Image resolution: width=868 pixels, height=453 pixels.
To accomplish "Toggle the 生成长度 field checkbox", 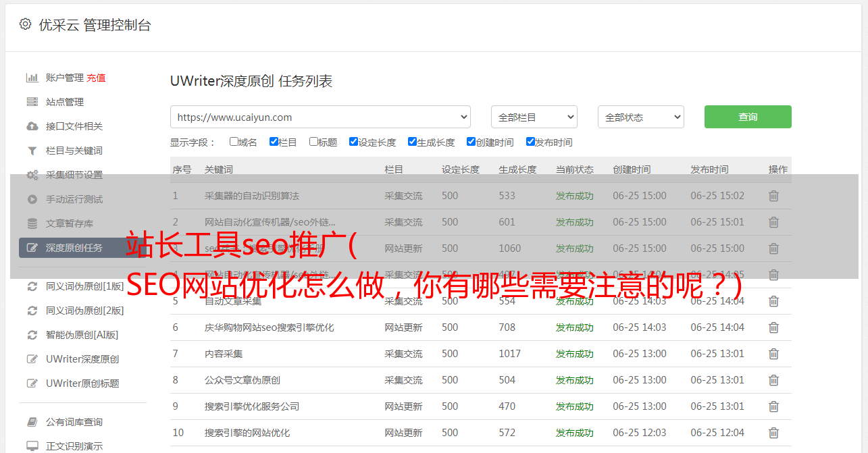I will tap(412, 142).
